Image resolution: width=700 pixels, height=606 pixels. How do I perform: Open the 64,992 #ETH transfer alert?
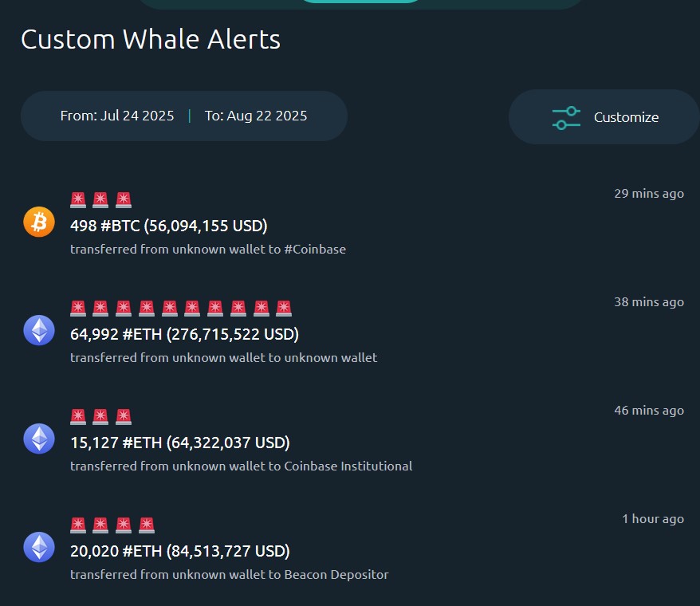click(x=353, y=333)
